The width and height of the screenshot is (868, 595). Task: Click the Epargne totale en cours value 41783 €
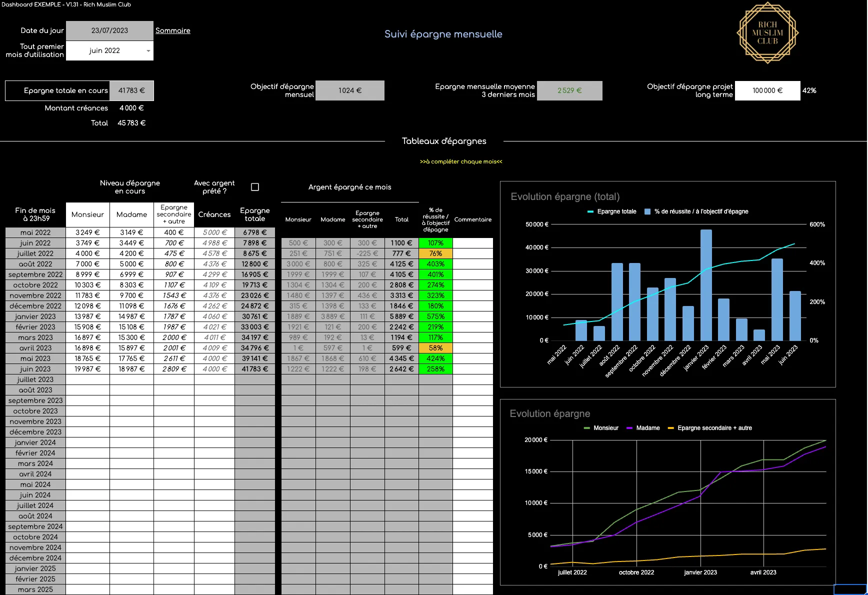tap(131, 90)
